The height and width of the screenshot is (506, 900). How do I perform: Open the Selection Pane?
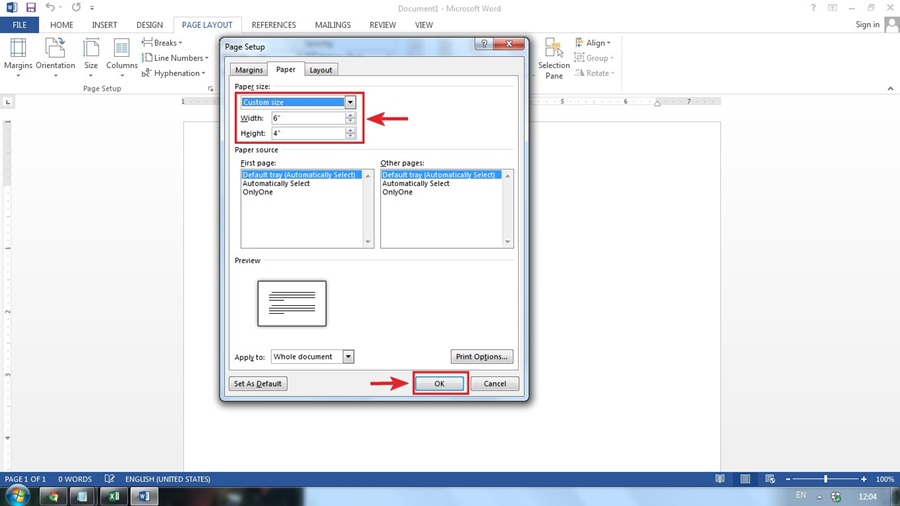pos(554,59)
